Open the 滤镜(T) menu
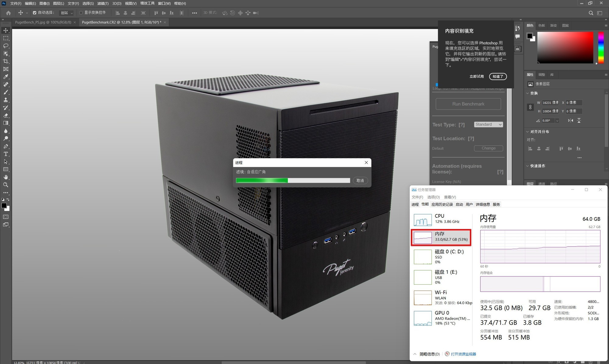 point(103,3)
